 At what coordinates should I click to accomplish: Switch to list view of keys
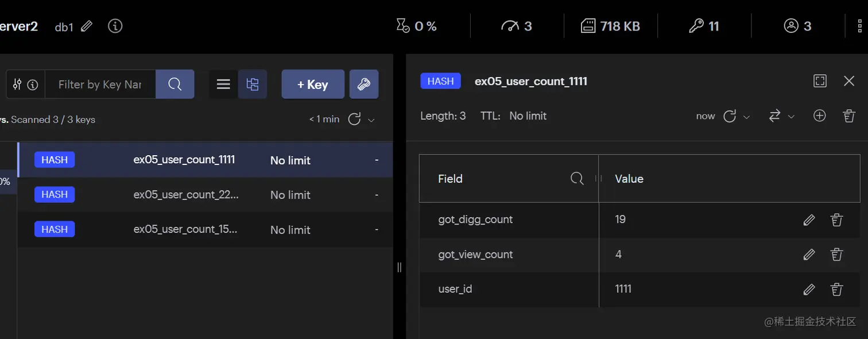pyautogui.click(x=223, y=84)
